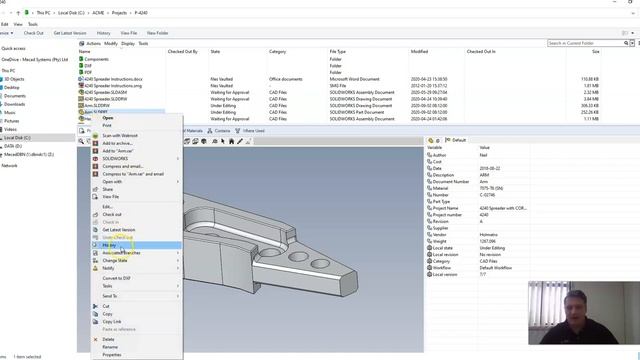Click the shaded display icon in preview toolbar

(x=204, y=141)
